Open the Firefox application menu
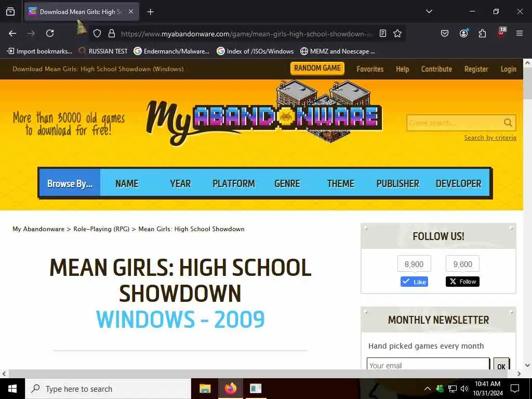The height and width of the screenshot is (399, 532). (520, 33)
